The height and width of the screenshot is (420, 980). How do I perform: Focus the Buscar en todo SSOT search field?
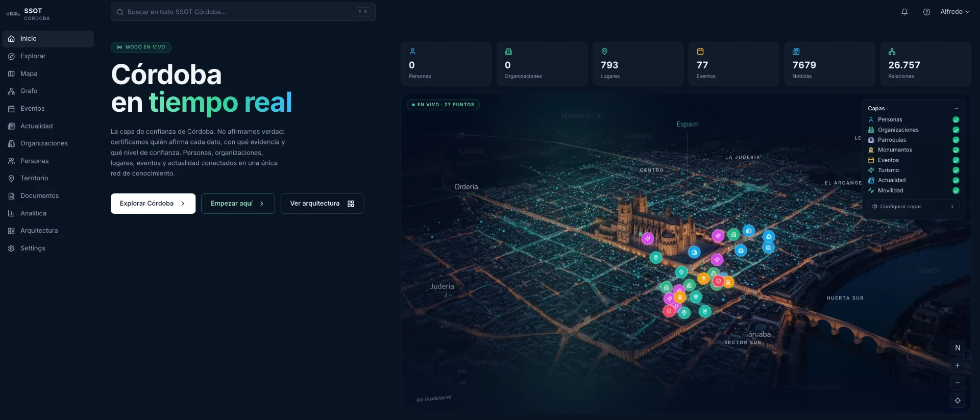pyautogui.click(x=243, y=12)
